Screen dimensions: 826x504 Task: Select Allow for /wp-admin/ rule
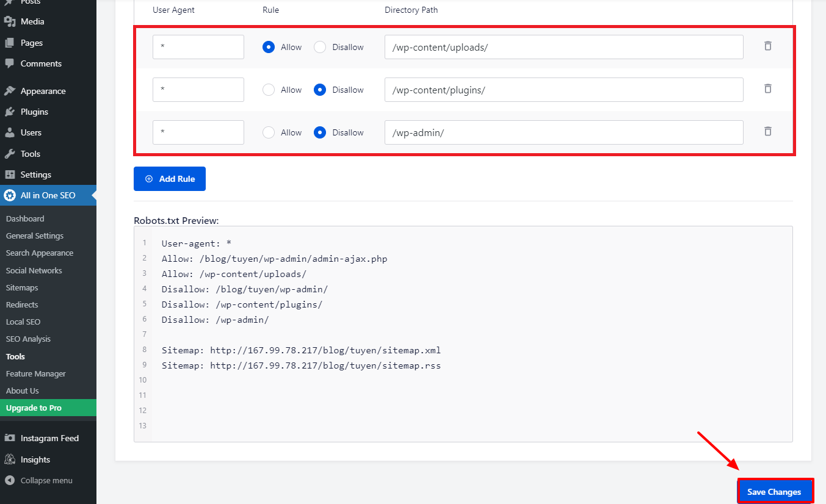click(269, 132)
